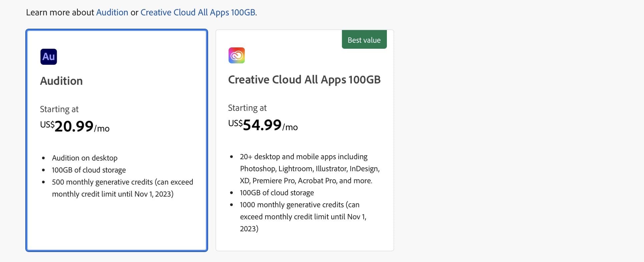Open the Audition learn more link
The height and width of the screenshot is (262, 644).
tap(112, 12)
